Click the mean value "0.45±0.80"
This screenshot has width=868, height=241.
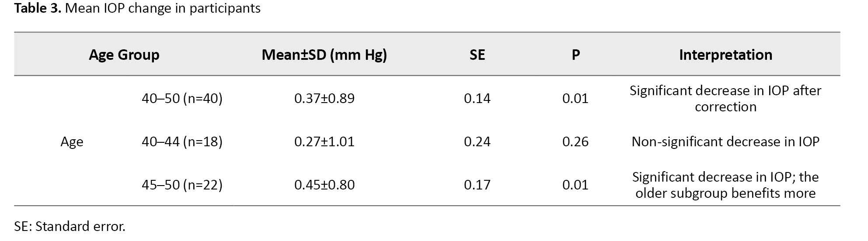[x=324, y=185]
